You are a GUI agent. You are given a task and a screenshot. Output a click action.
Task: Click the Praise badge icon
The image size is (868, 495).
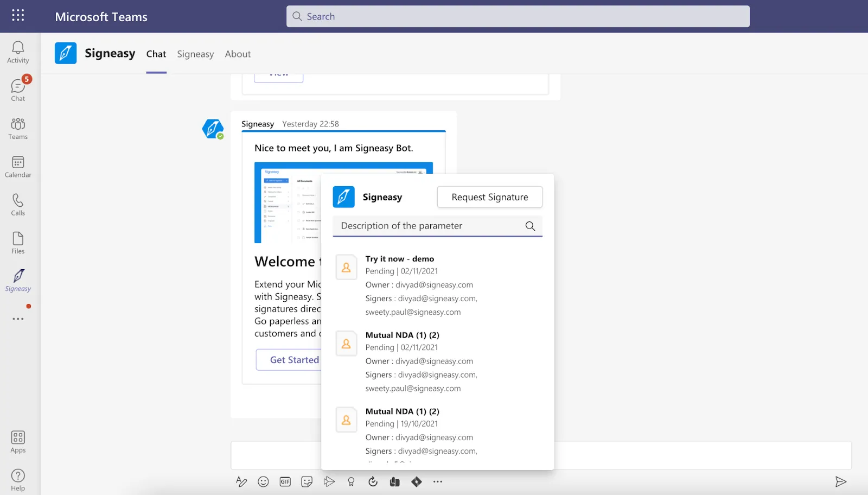coord(351,481)
